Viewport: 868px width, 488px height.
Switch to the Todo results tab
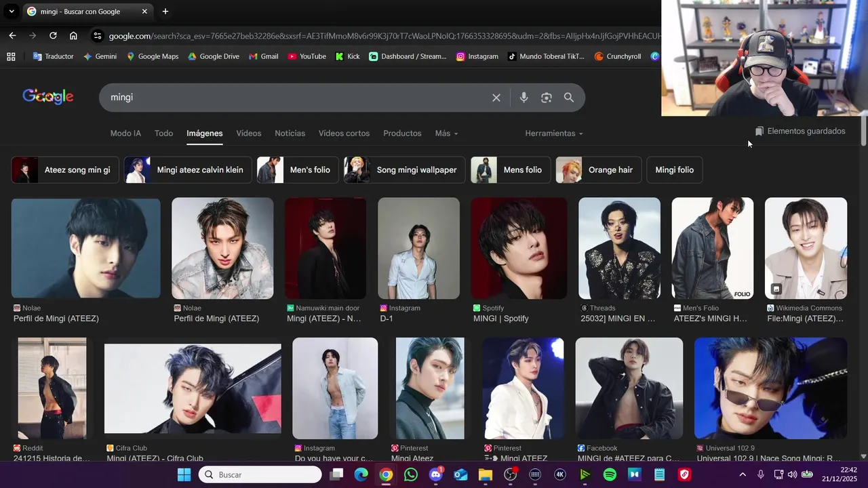click(x=163, y=134)
